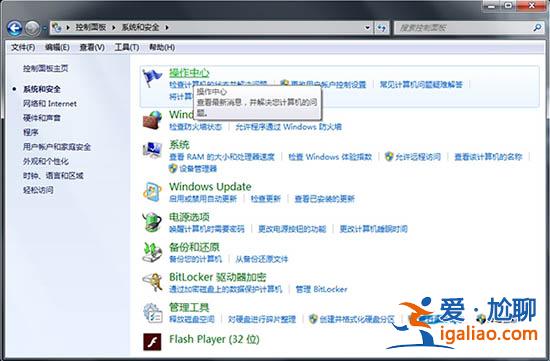Open the 查看(V) menu
The width and height of the screenshot is (550, 361).
click(92, 47)
